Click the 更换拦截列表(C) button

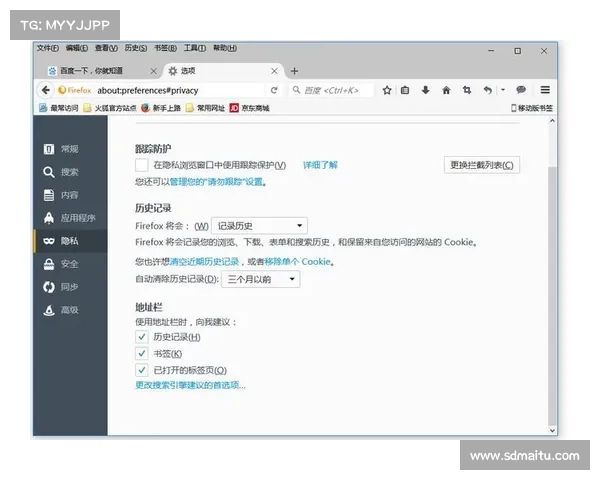point(482,165)
